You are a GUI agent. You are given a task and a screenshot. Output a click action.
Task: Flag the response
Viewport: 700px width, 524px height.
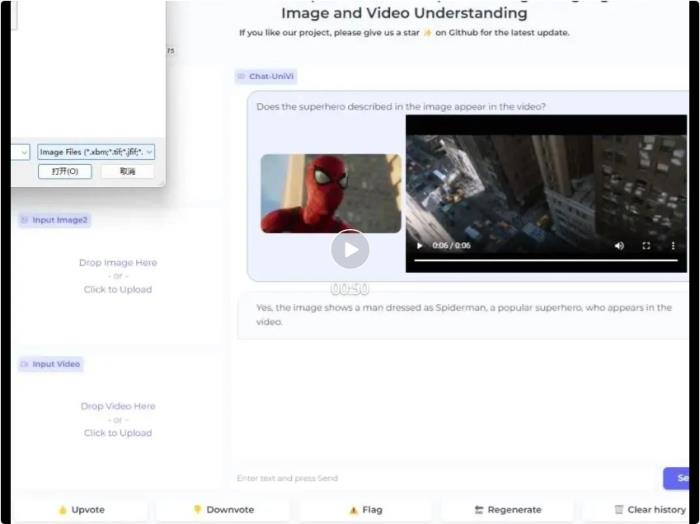pyautogui.click(x=366, y=509)
